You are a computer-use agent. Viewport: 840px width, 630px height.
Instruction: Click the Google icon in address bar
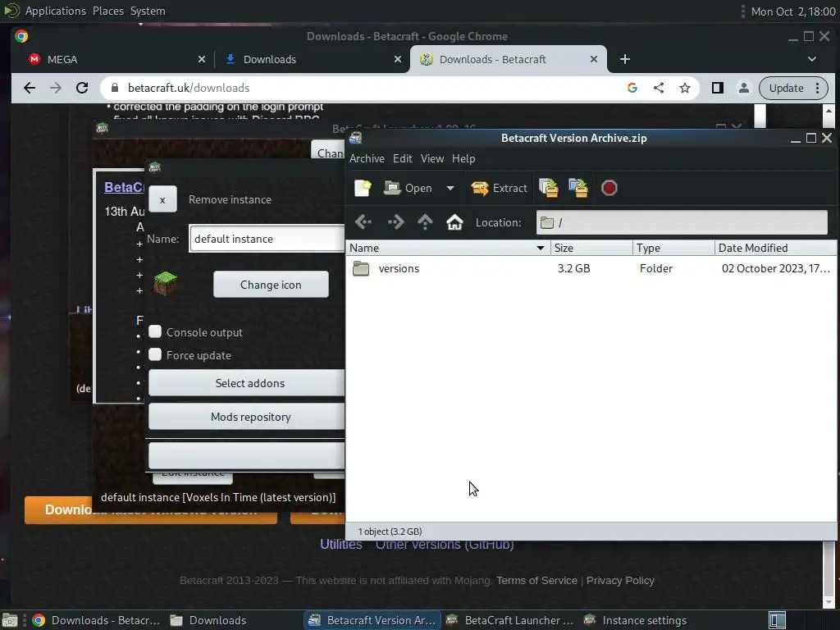tap(632, 88)
